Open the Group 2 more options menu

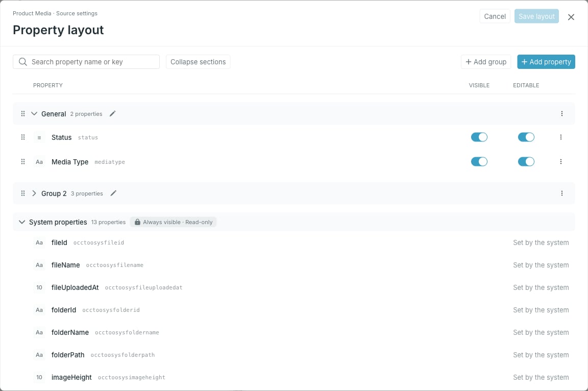[x=562, y=193]
